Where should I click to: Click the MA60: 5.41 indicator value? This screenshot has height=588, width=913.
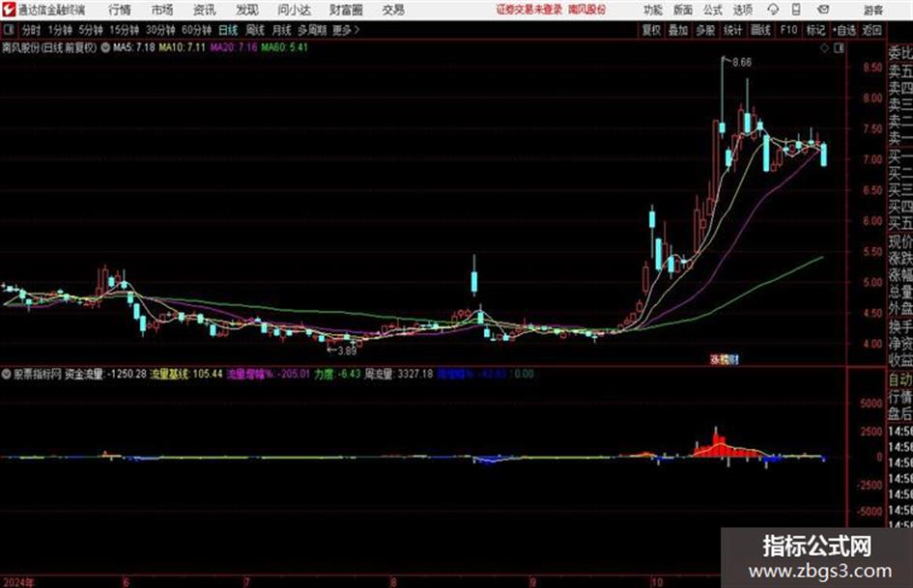point(284,47)
